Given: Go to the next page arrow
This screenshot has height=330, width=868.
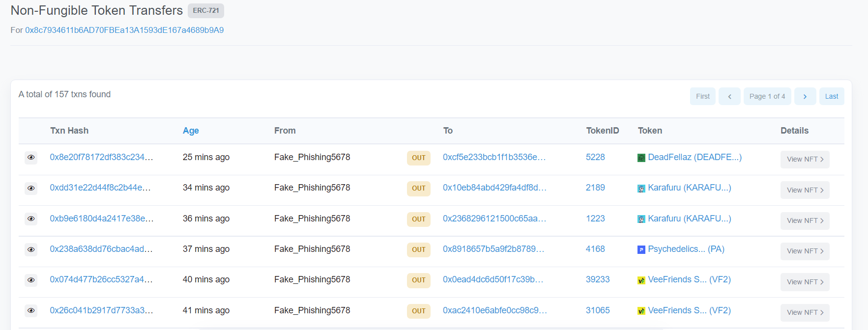Looking at the screenshot, I should pyautogui.click(x=805, y=96).
